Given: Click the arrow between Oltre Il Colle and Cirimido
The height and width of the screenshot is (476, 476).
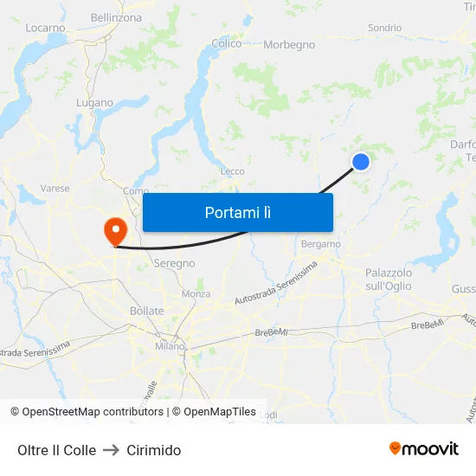Looking at the screenshot, I should tap(111, 450).
